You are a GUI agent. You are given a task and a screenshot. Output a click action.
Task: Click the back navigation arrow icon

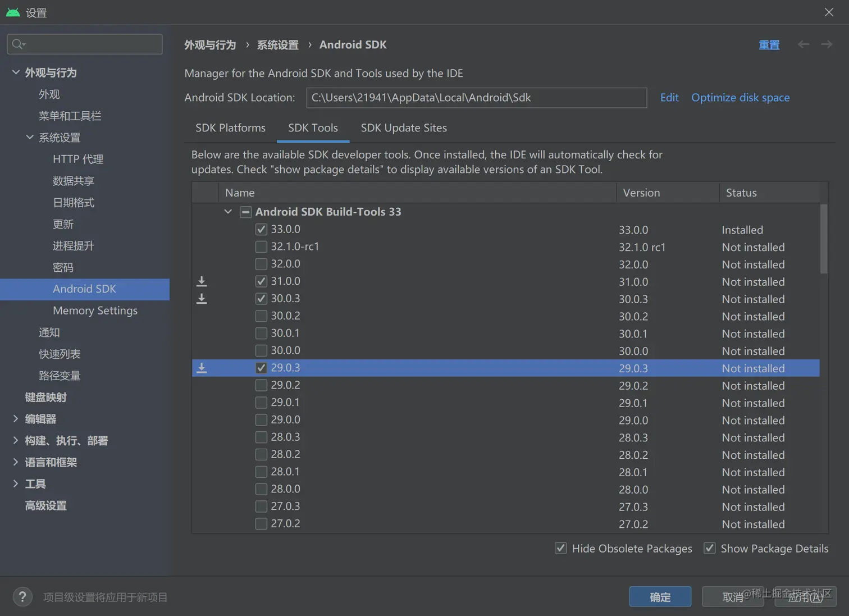tap(804, 44)
